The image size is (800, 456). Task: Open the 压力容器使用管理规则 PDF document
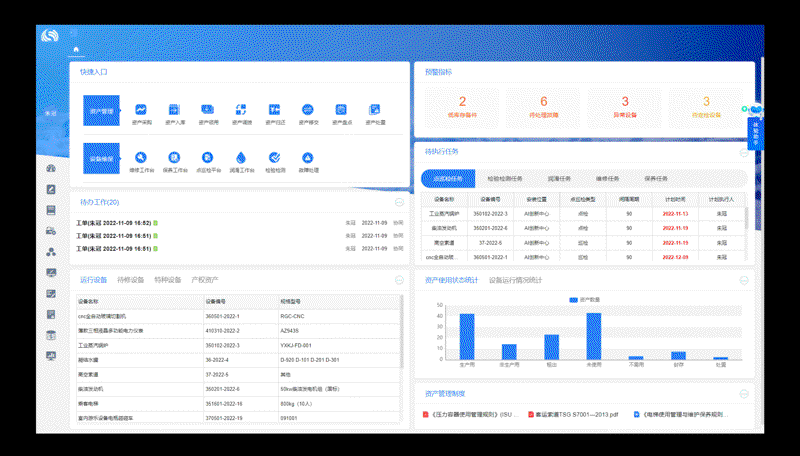(470, 415)
